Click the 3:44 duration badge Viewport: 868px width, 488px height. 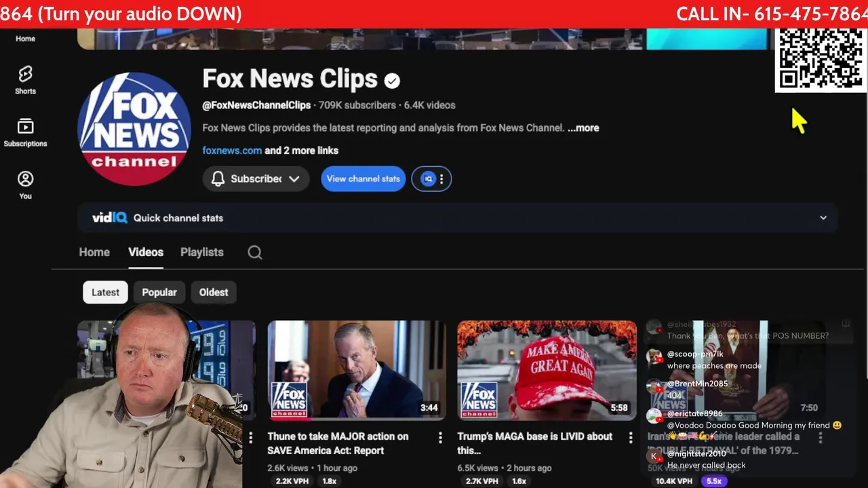pos(429,408)
